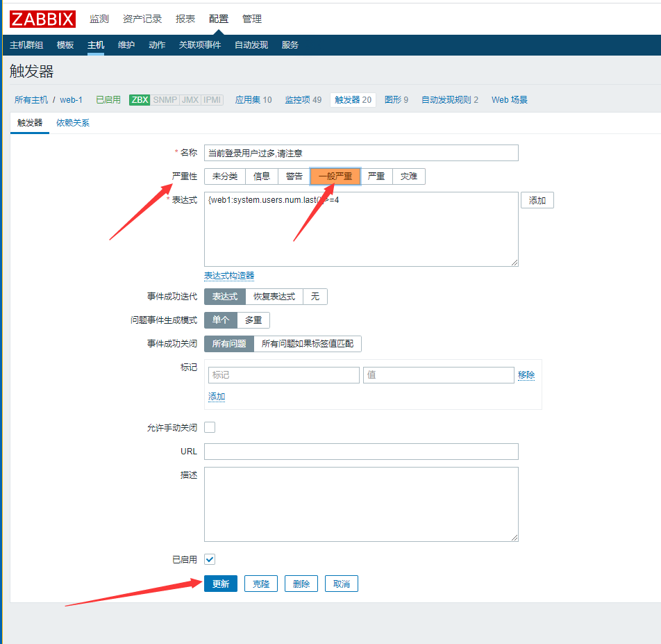Screen dimensions: 661x644
Task: Click the IPMI availability badge
Action: (212, 100)
